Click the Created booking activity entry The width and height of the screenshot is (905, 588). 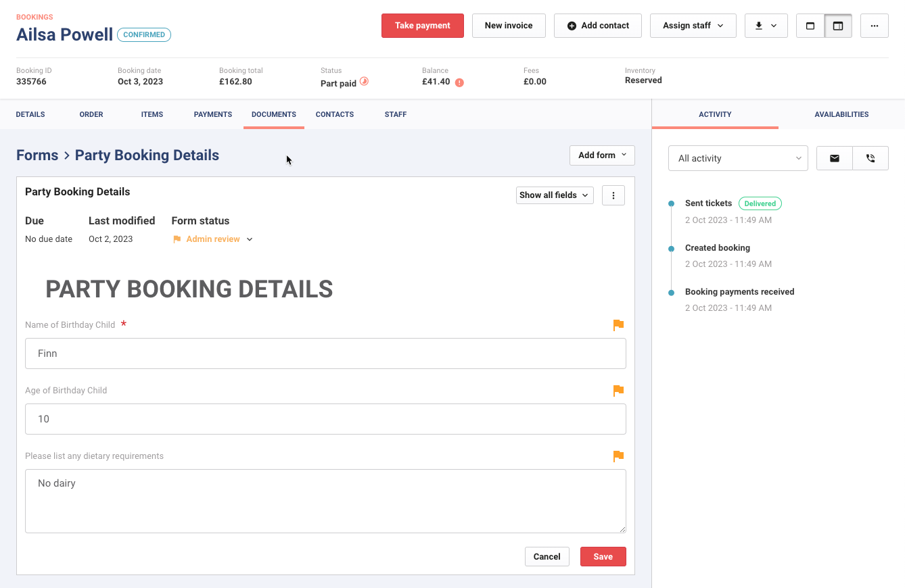(x=718, y=248)
